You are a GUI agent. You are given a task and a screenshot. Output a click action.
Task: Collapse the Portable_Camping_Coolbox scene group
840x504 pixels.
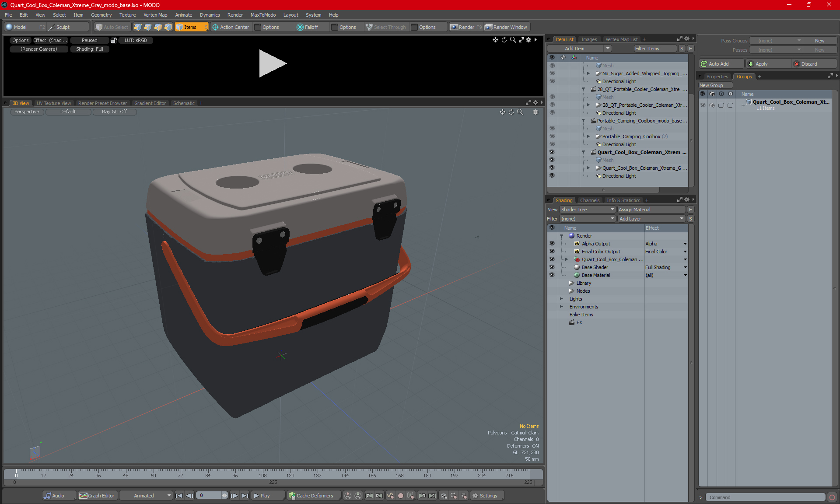583,121
